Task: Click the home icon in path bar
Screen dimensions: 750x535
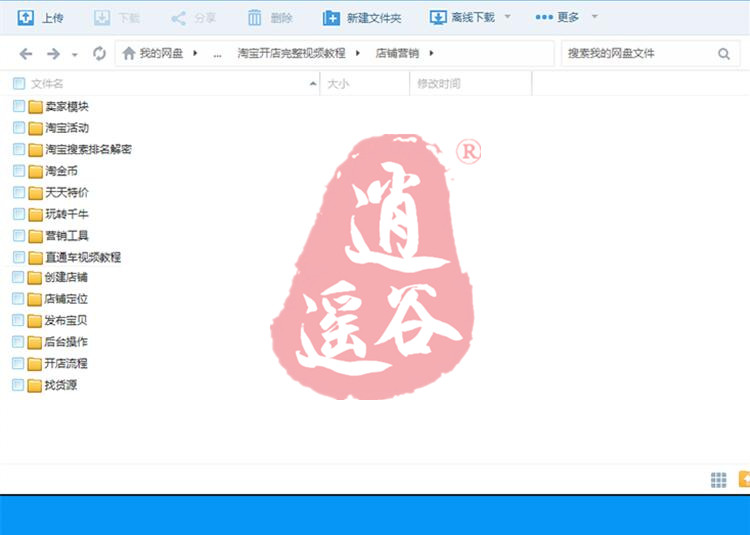Action: pos(129,53)
